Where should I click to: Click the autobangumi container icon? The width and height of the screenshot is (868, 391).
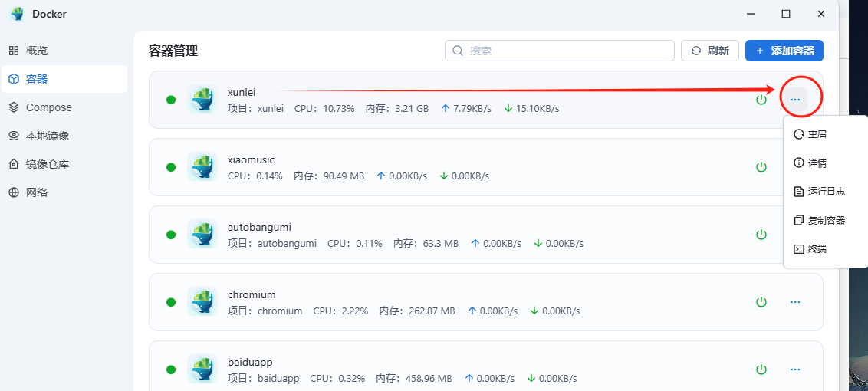click(202, 235)
